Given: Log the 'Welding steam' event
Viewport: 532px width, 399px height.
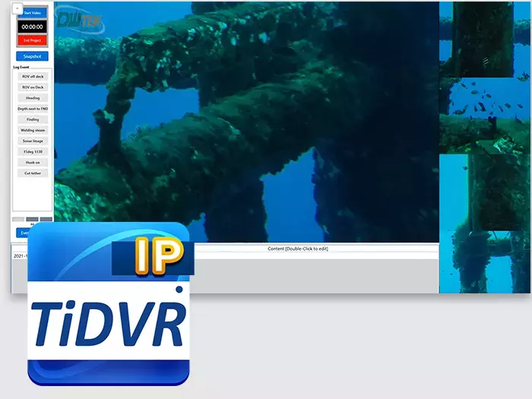Looking at the screenshot, I should (33, 130).
